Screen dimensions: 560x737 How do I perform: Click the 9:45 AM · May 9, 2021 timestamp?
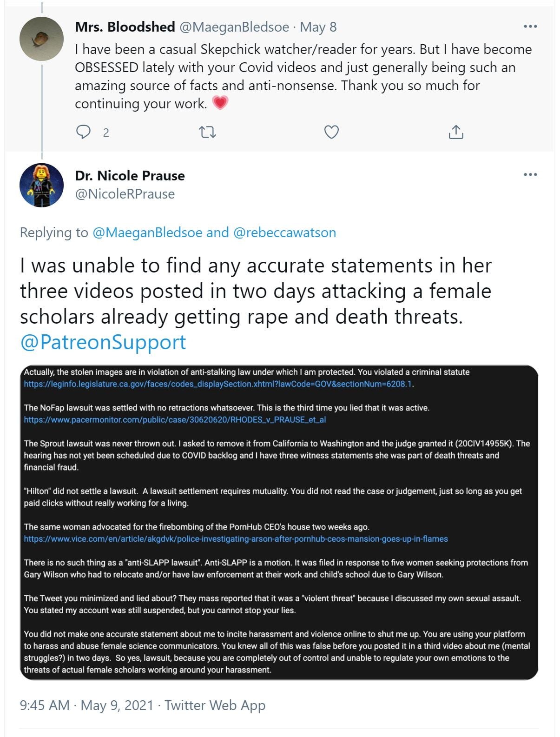point(86,705)
